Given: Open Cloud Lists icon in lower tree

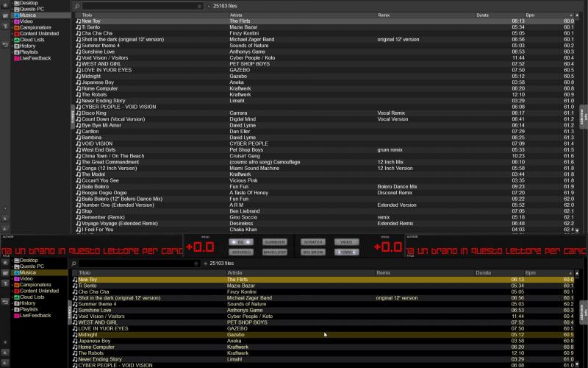Looking at the screenshot, I should [16, 297].
